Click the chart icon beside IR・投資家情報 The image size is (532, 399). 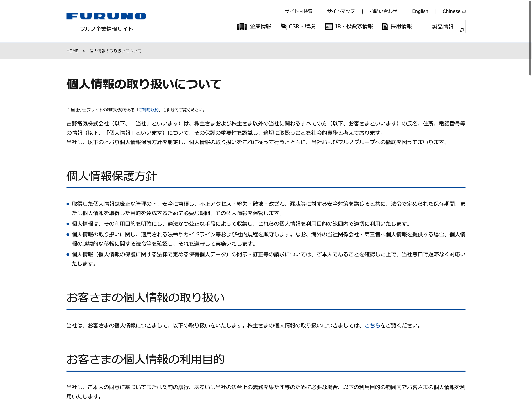coord(329,26)
